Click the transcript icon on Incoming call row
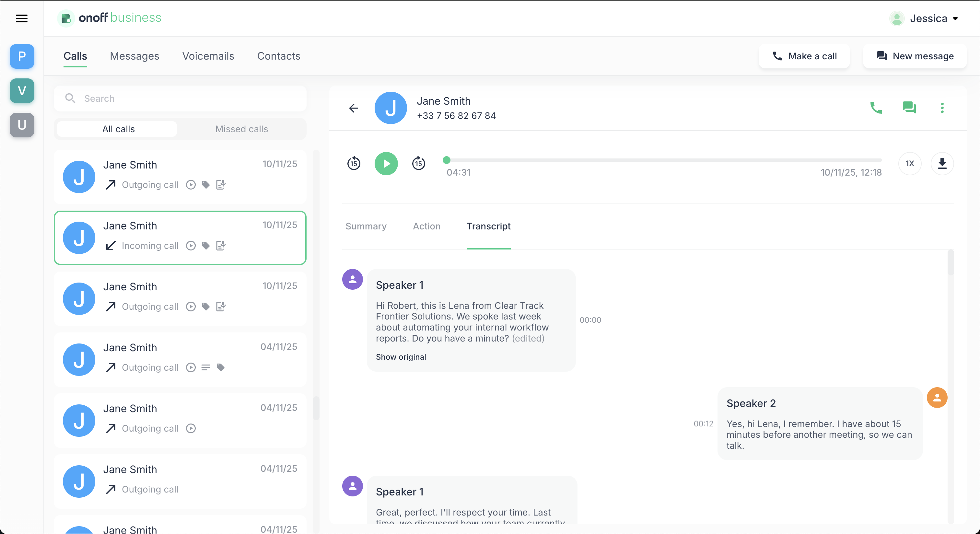Screen dimensions: 980x534 221,246
